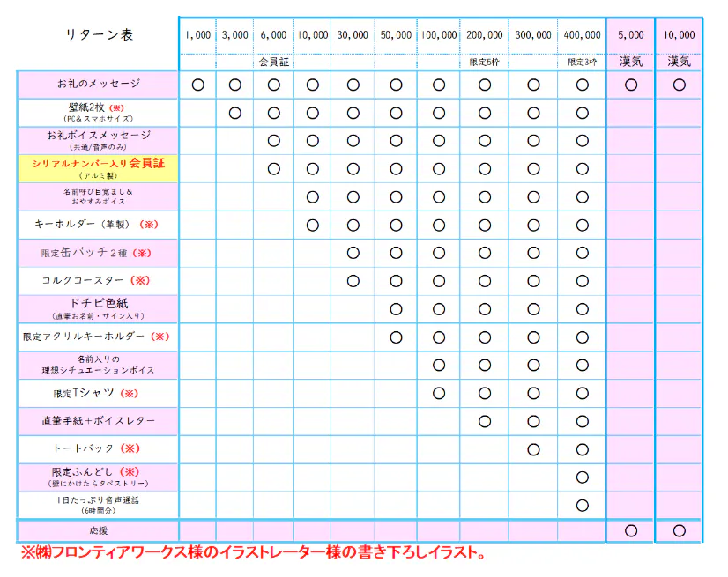Click the 直筆手紙+ボイスレター circle under 200,000
Image resolution: width=728 pixels, height=577 pixels.
tap(484, 421)
